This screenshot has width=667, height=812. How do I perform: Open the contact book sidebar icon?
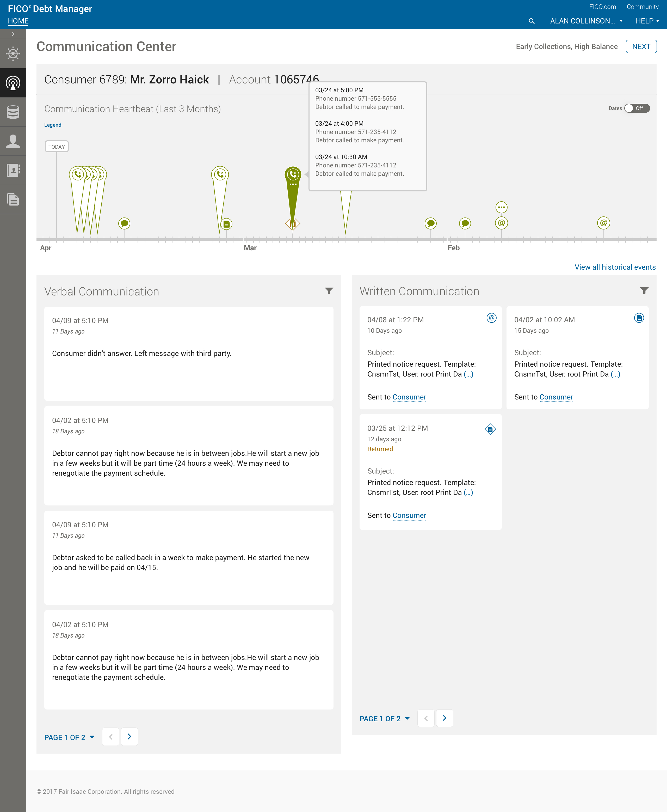13,170
